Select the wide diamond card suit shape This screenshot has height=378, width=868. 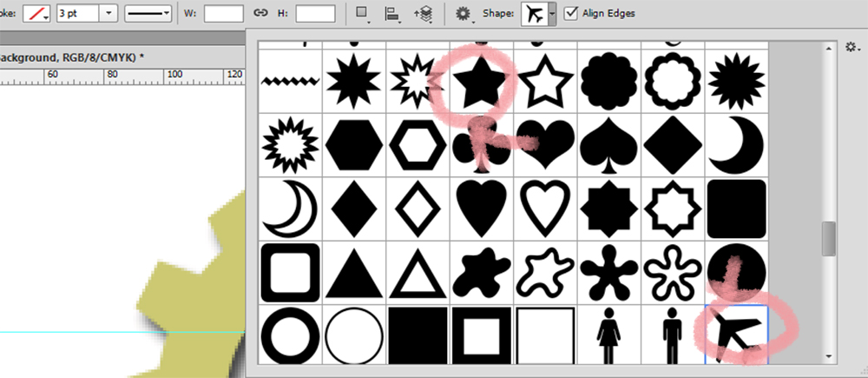click(x=673, y=145)
